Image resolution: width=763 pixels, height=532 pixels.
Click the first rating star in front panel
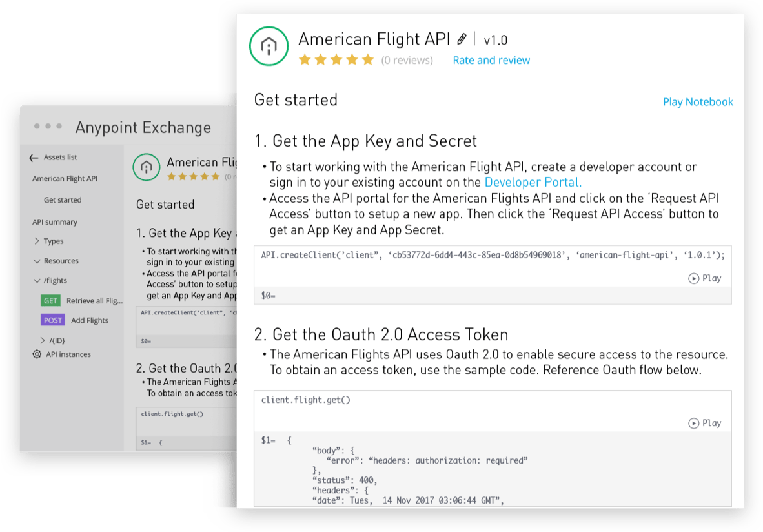pyautogui.click(x=305, y=60)
